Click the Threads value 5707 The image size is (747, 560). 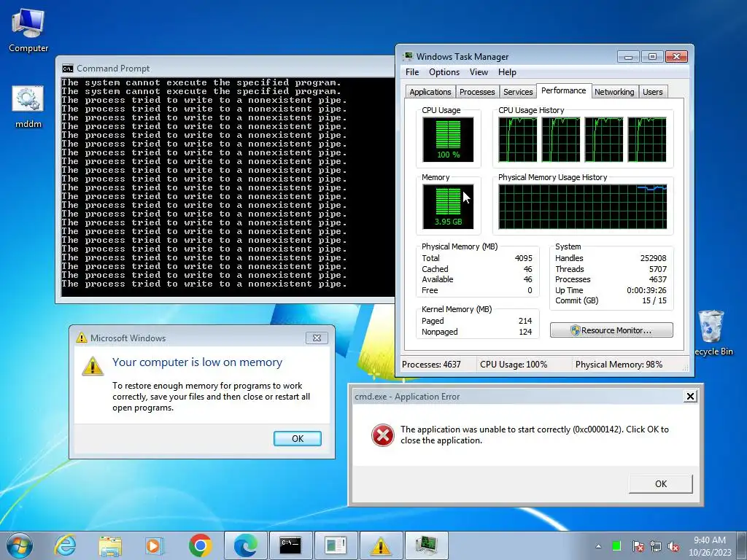[x=657, y=269]
